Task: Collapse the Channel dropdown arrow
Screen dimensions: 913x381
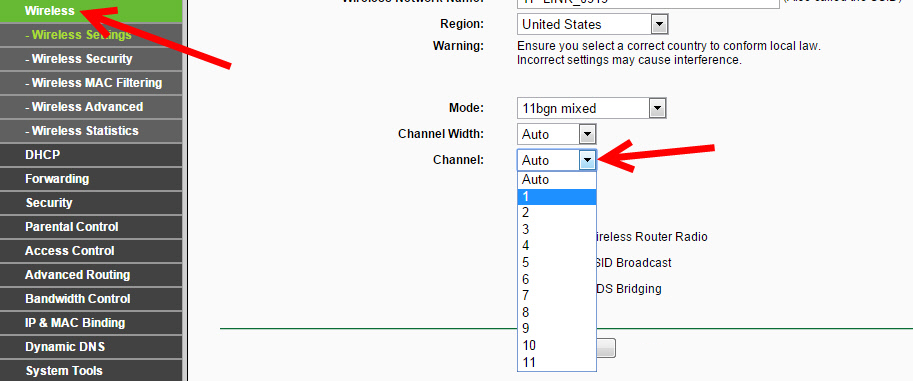Action: pyautogui.click(x=588, y=160)
